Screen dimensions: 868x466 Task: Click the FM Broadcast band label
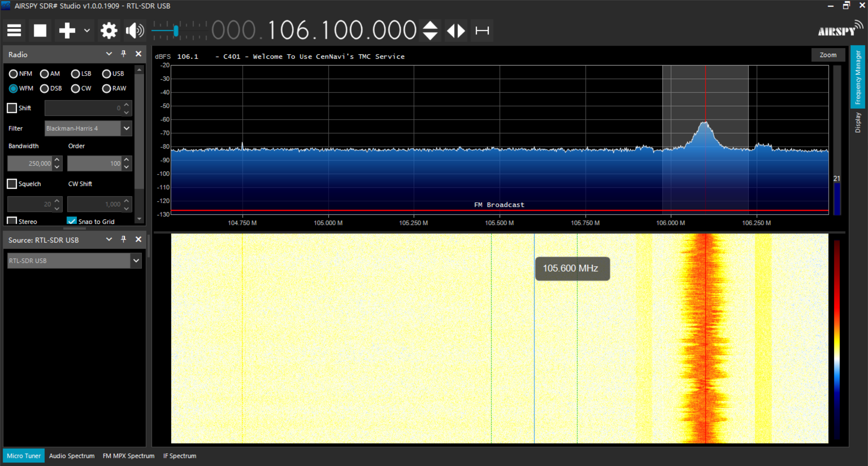pyautogui.click(x=499, y=205)
